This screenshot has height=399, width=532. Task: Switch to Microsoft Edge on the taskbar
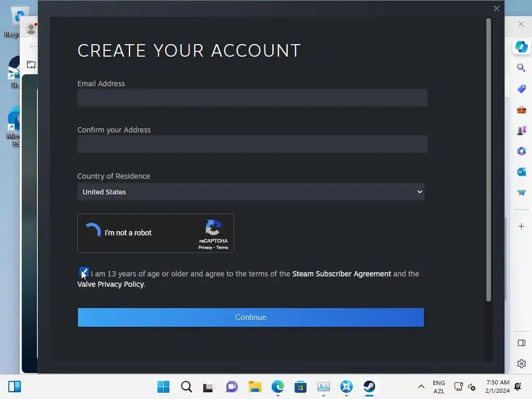[277, 387]
